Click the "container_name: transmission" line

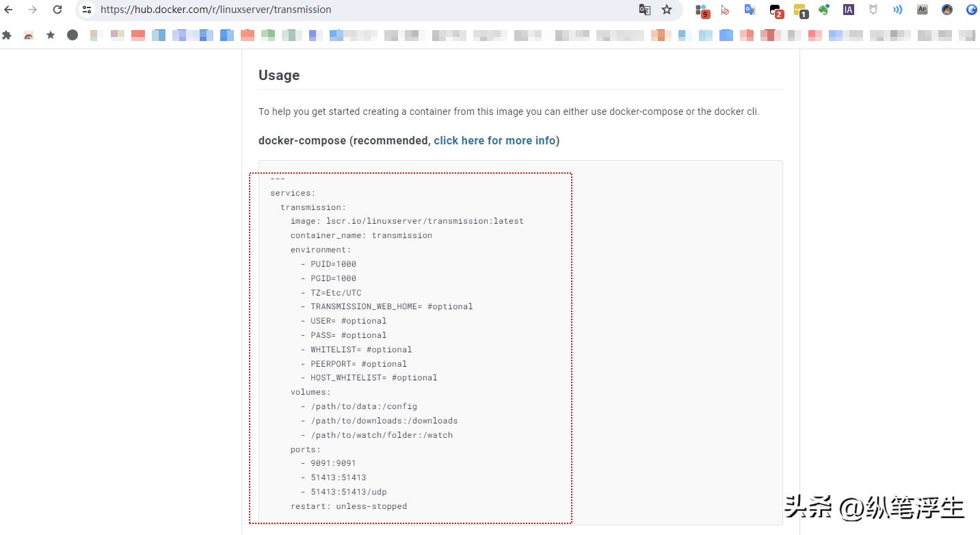361,235
